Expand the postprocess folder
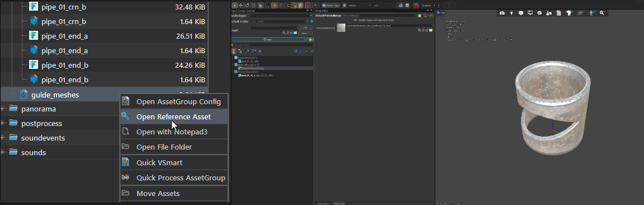This screenshot has height=205, width=644. [2, 123]
